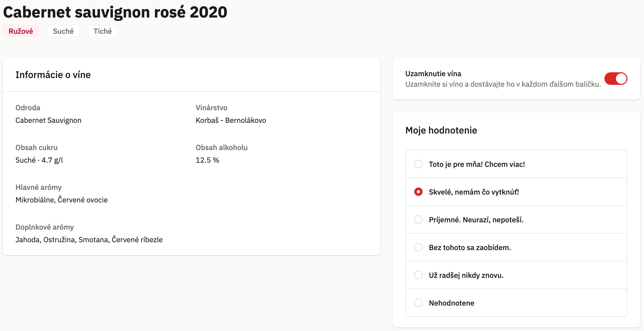Click the 'Cabernet sauvignon rosé 2020' title
The image size is (644, 331).
pyautogui.click(x=115, y=12)
